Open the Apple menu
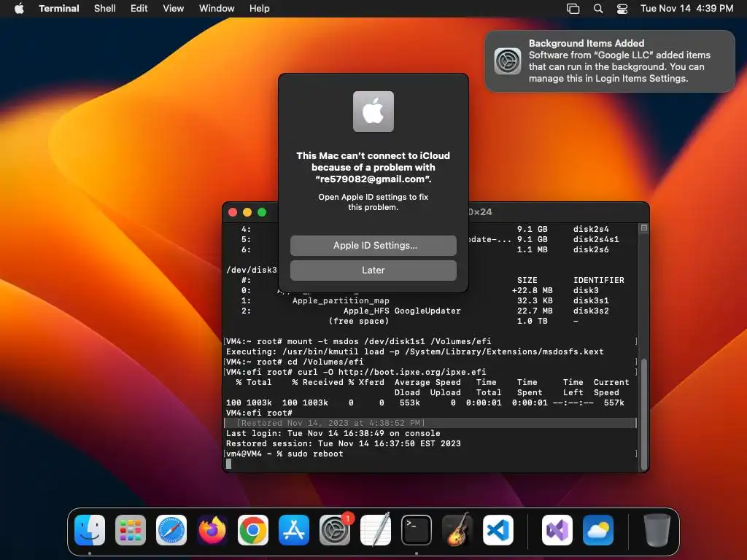Screen dimensions: 747x560 tap(19, 8)
